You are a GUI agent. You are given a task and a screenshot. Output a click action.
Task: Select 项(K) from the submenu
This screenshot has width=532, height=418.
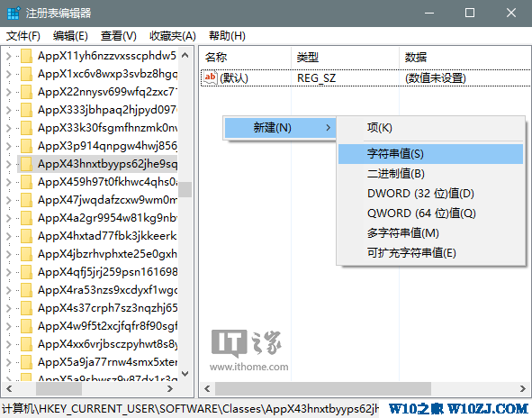pyautogui.click(x=431, y=128)
